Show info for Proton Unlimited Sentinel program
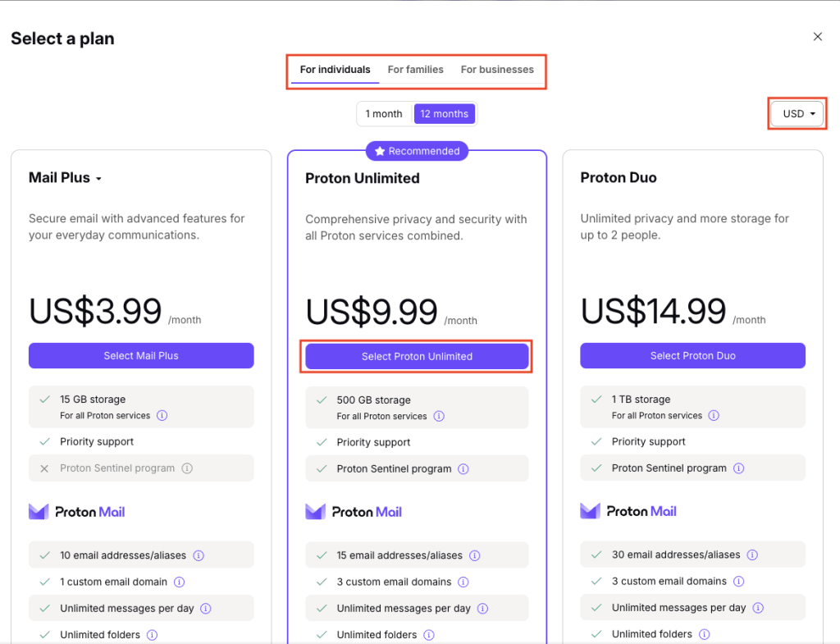Image resolution: width=840 pixels, height=644 pixels. pos(463,469)
